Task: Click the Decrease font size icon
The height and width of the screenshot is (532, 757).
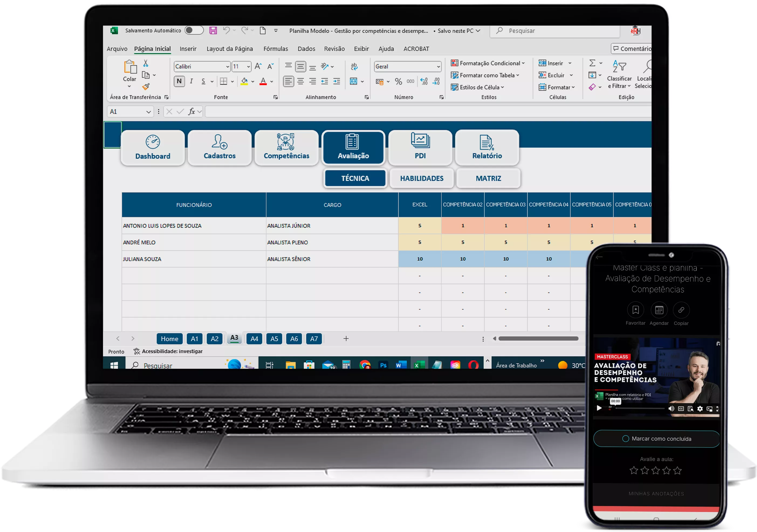Action: pyautogui.click(x=270, y=66)
